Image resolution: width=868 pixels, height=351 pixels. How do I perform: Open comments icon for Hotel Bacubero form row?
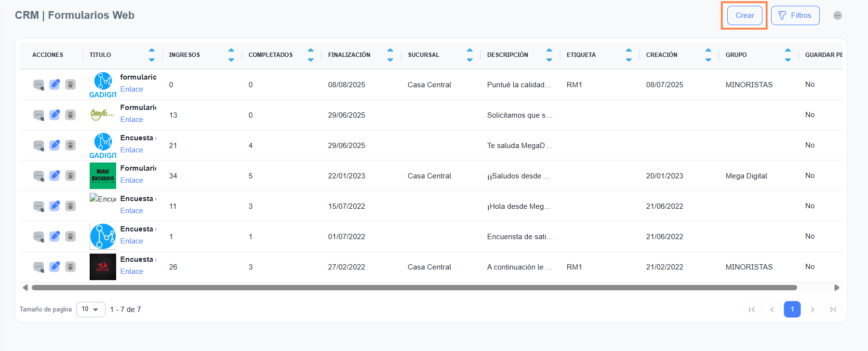tap(39, 176)
